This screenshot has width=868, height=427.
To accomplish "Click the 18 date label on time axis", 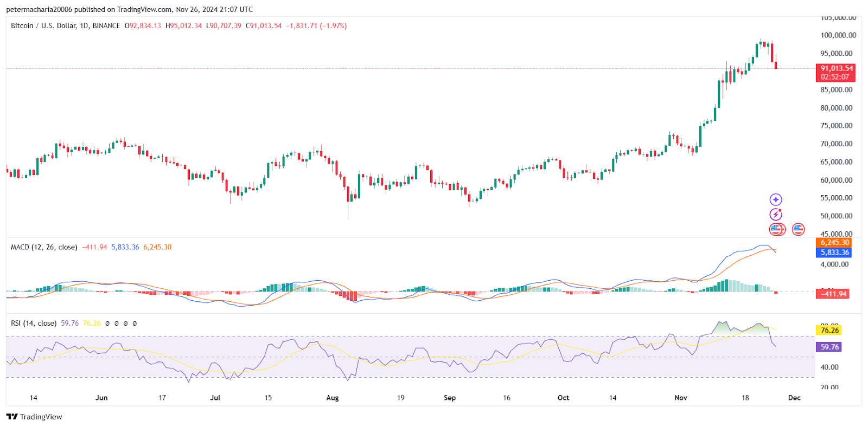I will pos(745,398).
